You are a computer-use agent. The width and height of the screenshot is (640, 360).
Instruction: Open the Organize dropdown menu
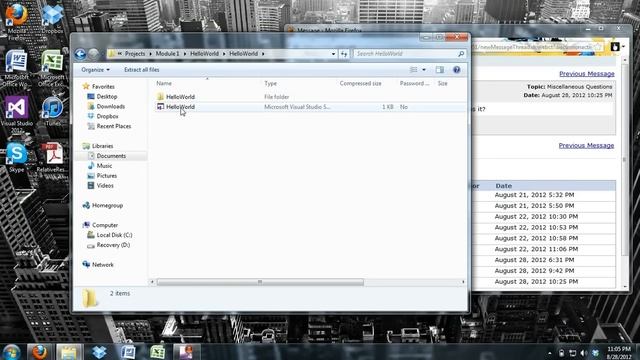pyautogui.click(x=95, y=70)
